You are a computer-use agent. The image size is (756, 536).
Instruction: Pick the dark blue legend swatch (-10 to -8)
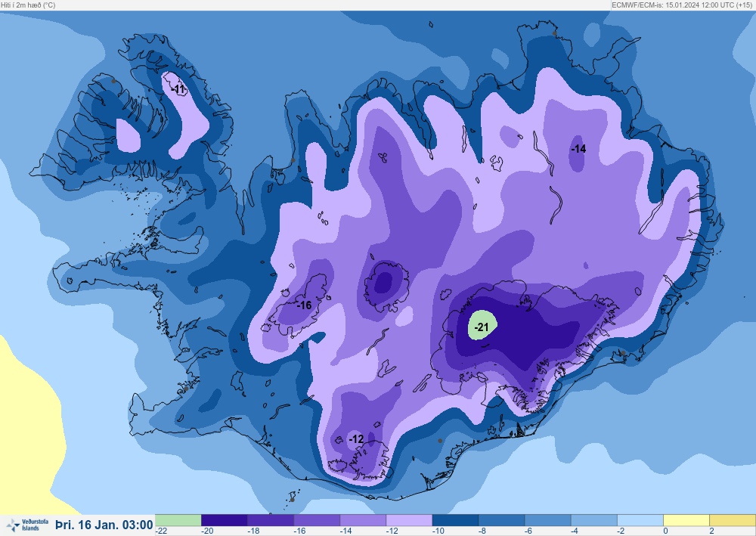coord(456,520)
